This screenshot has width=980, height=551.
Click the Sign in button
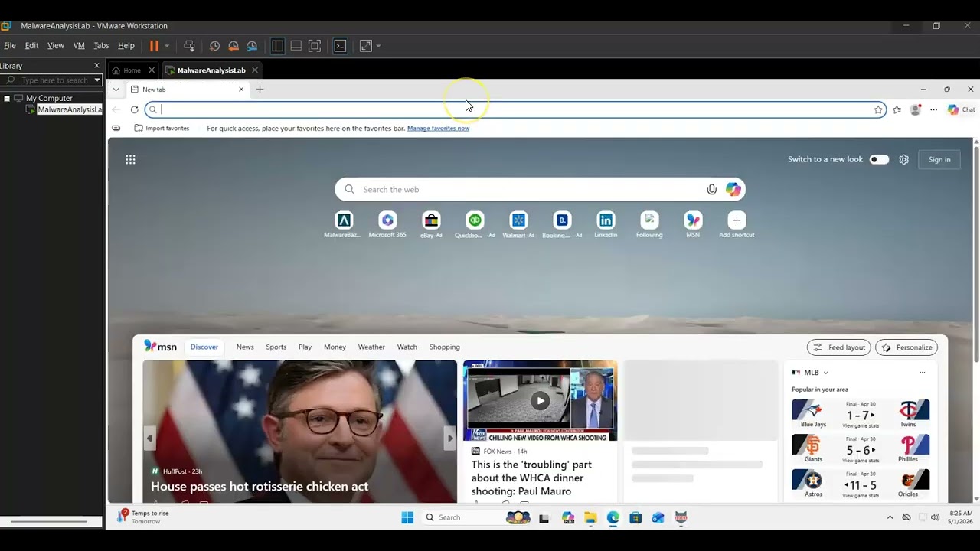coord(939,159)
